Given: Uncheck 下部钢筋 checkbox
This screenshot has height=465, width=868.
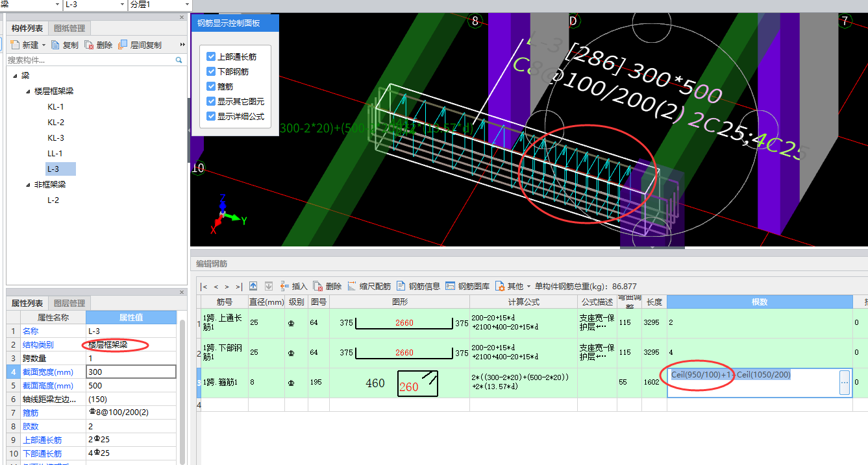Looking at the screenshot, I should pyautogui.click(x=211, y=71).
